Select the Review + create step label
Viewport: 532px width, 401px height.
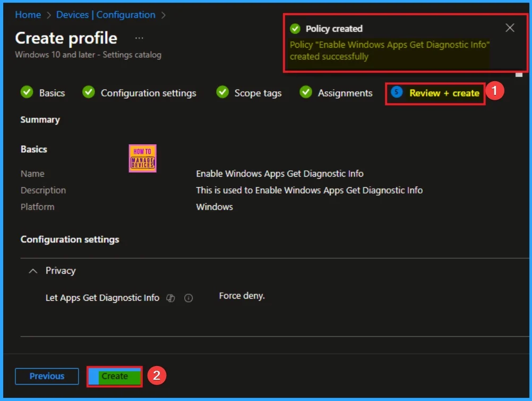pos(444,93)
